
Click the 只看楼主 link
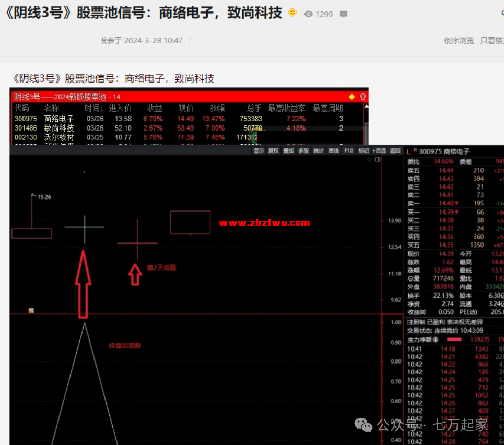[x=492, y=41]
